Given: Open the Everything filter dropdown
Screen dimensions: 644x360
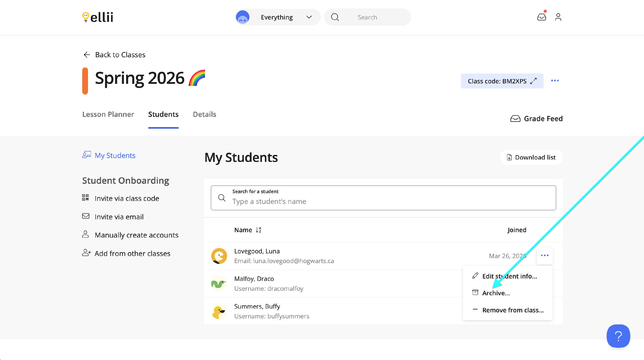Looking at the screenshot, I should [278, 17].
